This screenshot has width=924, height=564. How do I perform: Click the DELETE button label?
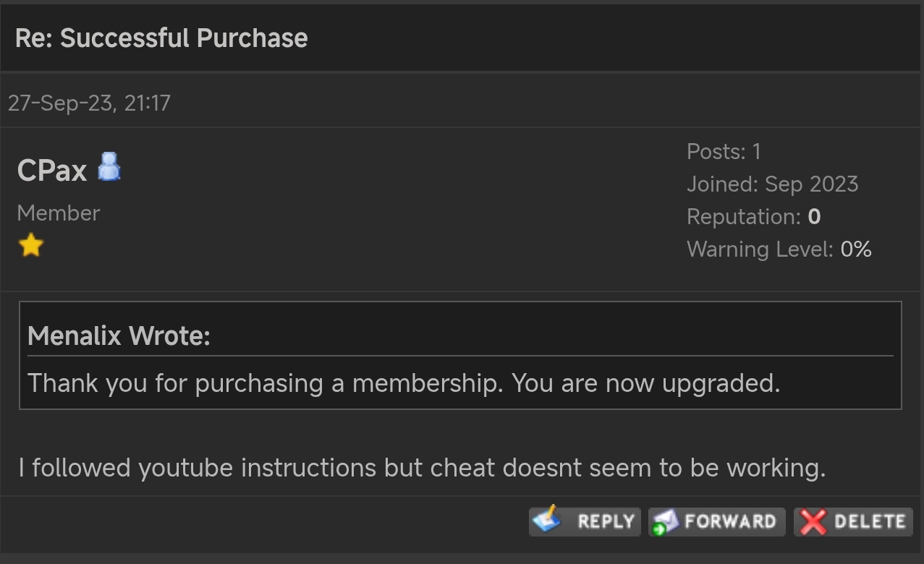(x=869, y=521)
